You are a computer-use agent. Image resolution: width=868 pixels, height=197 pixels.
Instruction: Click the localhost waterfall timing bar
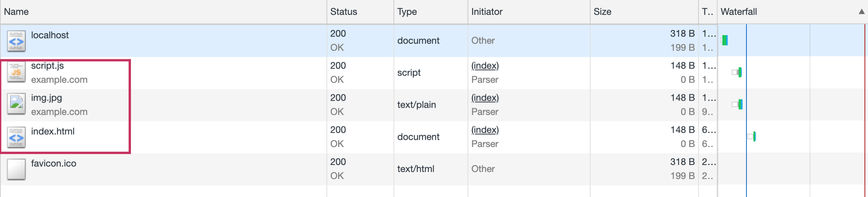click(x=725, y=40)
